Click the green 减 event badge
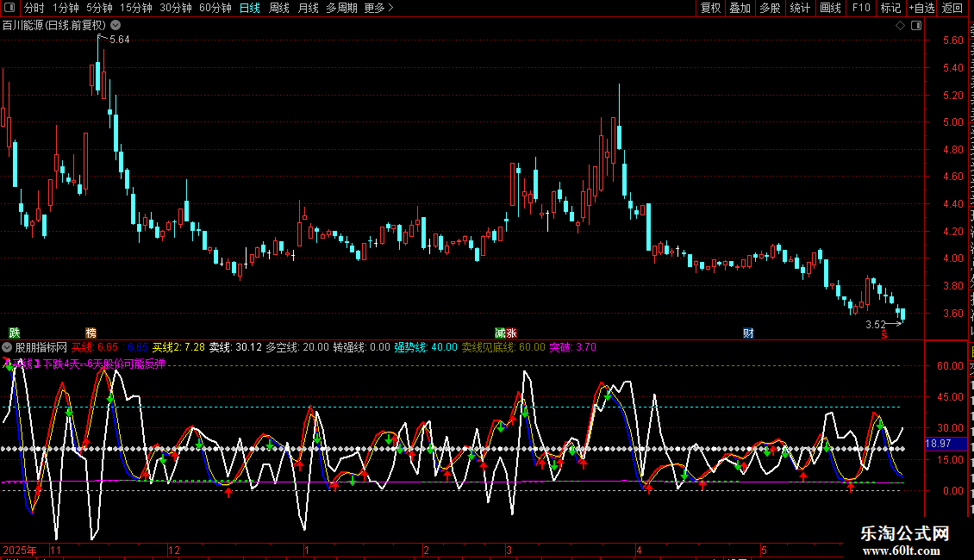 pyautogui.click(x=500, y=333)
